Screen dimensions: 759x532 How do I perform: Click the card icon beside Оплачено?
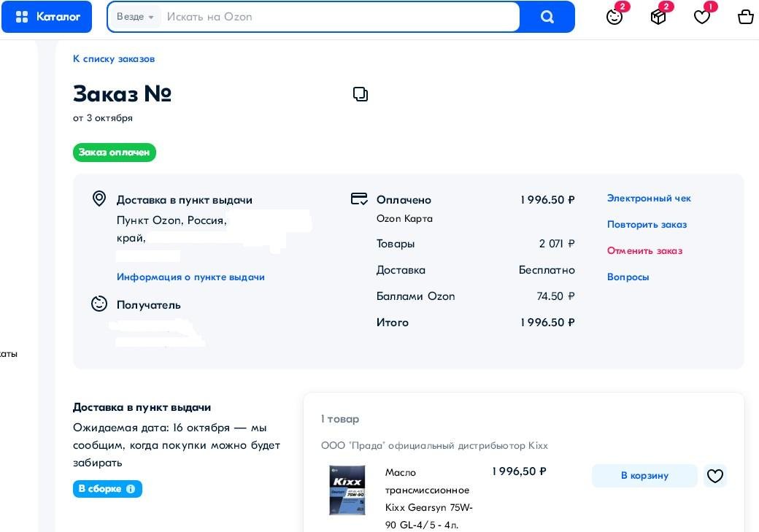[359, 199]
